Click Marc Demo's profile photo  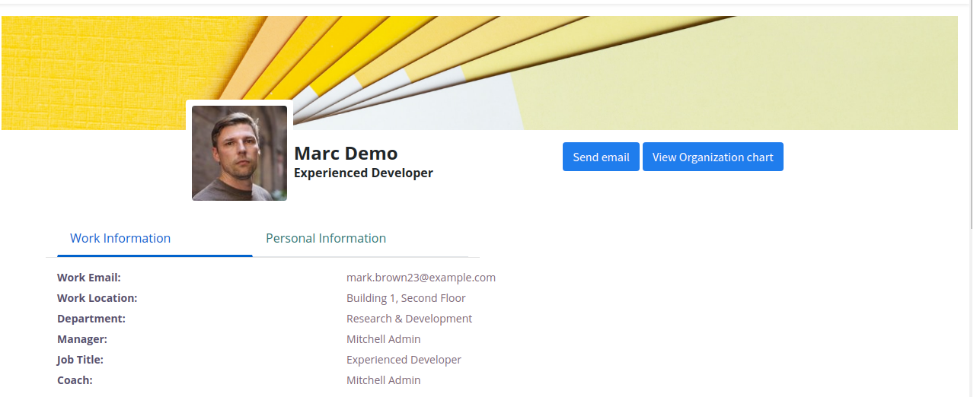(239, 153)
